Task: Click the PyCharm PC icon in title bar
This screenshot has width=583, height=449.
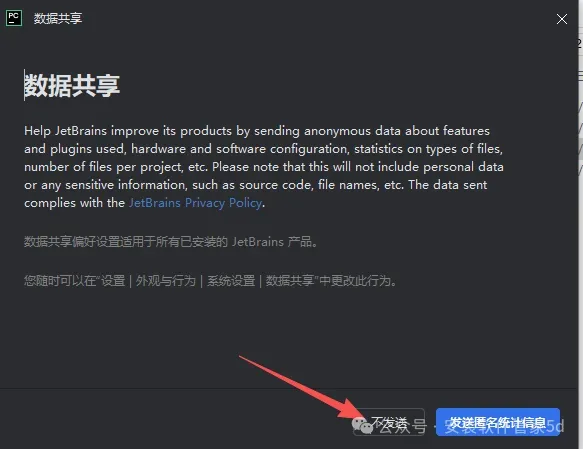Action: 14,18
